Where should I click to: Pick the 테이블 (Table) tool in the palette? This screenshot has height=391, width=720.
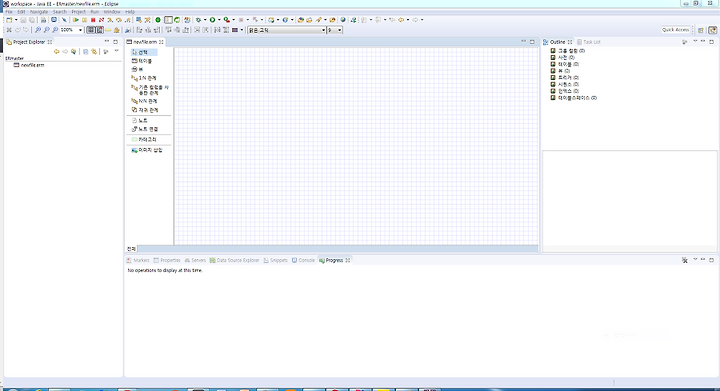pyautogui.click(x=142, y=61)
